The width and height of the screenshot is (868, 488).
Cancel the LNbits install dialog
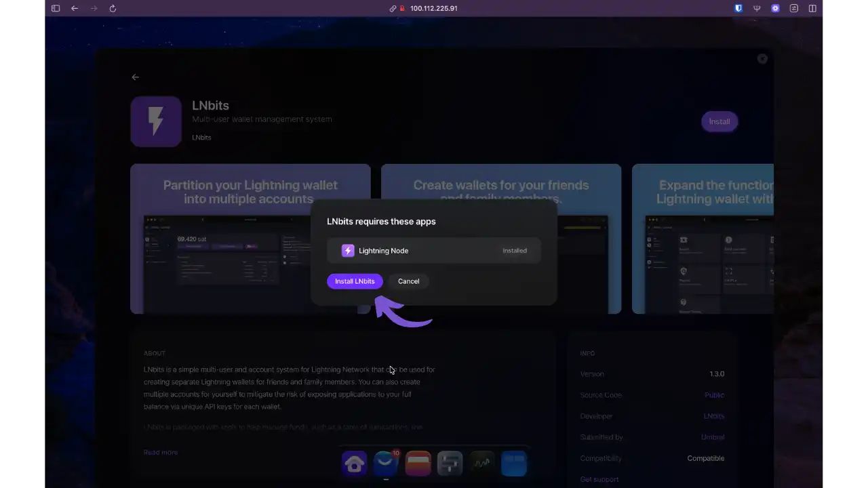click(x=408, y=281)
